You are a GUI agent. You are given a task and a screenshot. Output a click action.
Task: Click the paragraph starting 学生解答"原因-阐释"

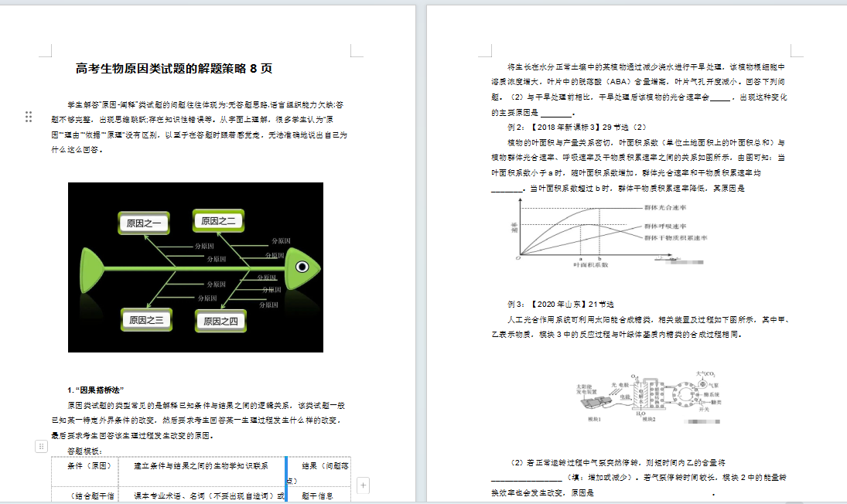coord(200,128)
